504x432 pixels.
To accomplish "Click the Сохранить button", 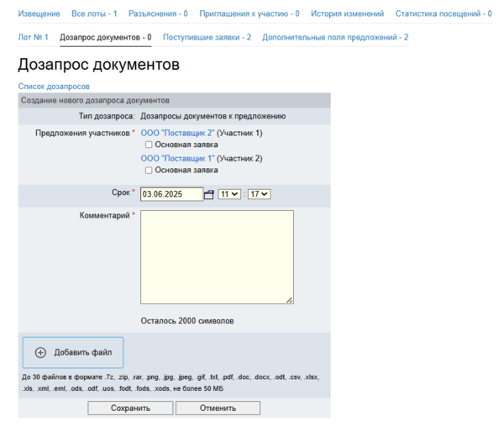I will click(x=130, y=408).
